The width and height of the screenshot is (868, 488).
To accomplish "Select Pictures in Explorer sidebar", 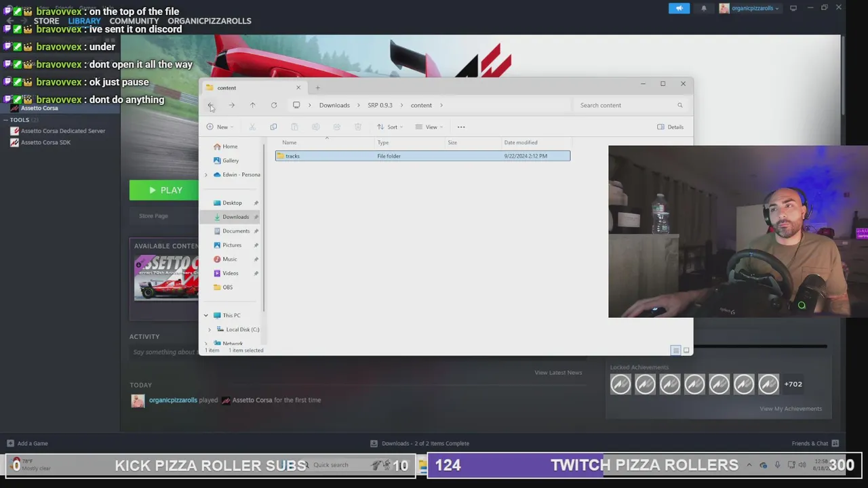I will (232, 245).
